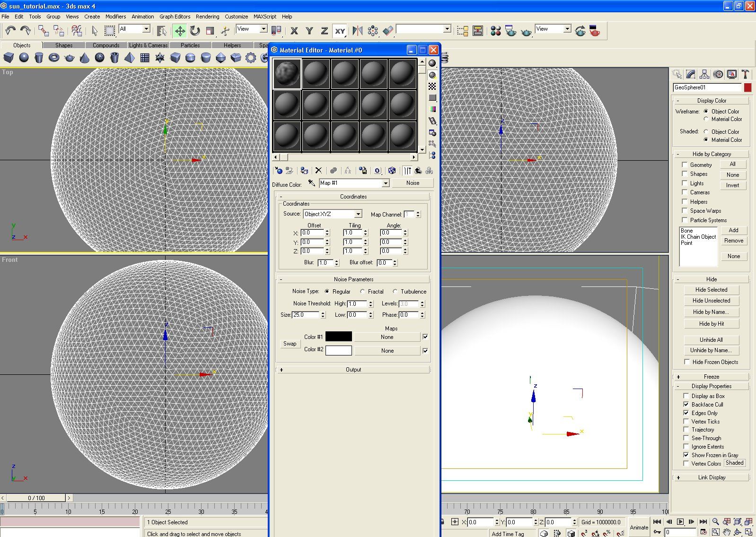Screen dimensions: 756x537
Task: Check Hide Geometry category
Action: click(685, 165)
